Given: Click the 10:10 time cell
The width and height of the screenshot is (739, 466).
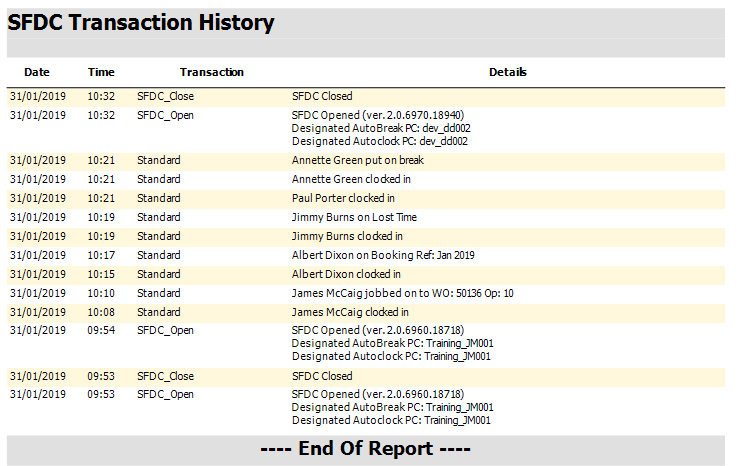Looking at the screenshot, I should (101, 293).
